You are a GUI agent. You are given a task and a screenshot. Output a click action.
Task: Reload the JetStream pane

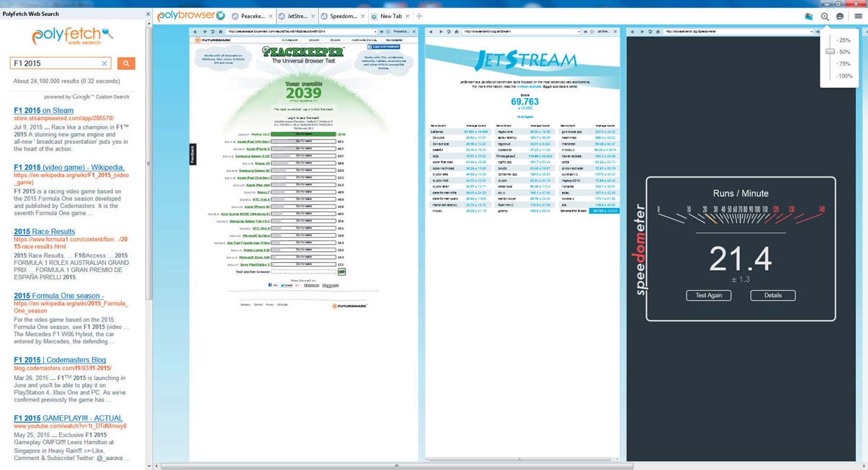(449, 32)
